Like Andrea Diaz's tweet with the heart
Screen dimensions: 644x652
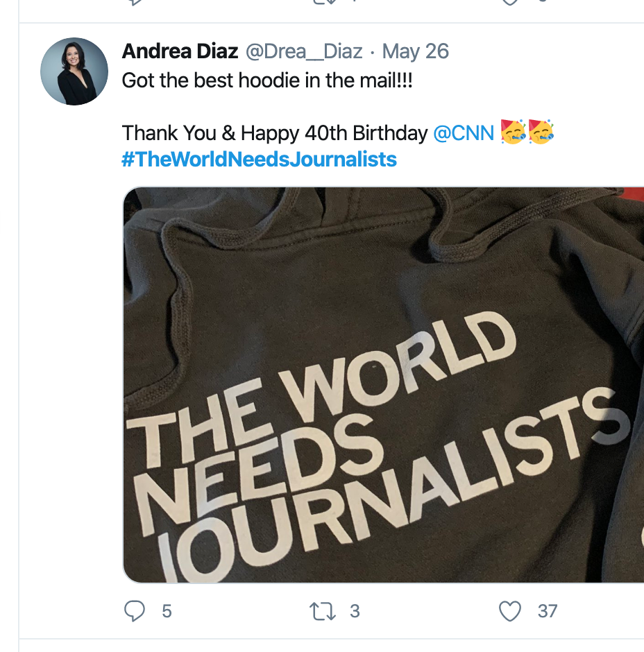pyautogui.click(x=510, y=611)
